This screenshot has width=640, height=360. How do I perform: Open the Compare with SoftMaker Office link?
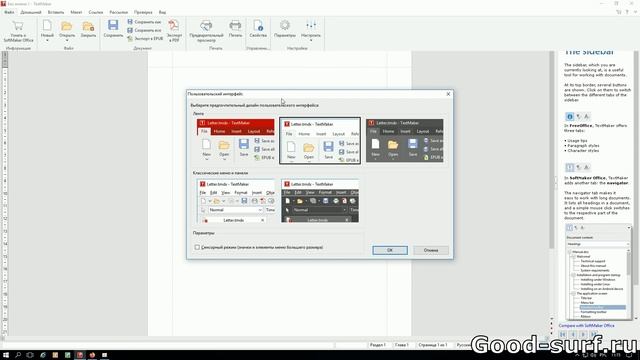click(x=587, y=326)
